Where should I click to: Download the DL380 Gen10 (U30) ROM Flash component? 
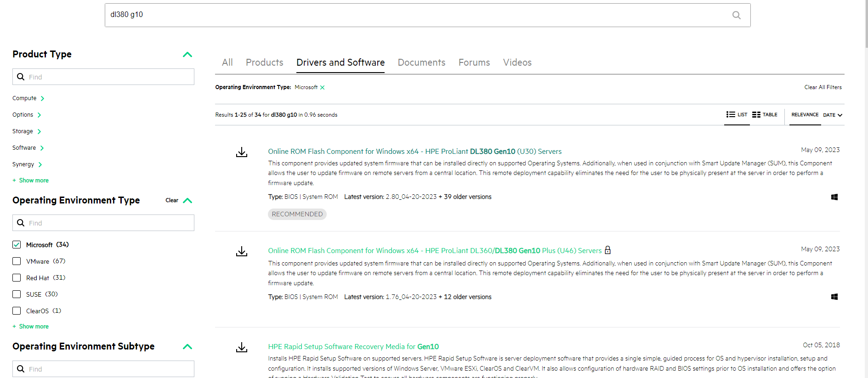click(x=242, y=152)
